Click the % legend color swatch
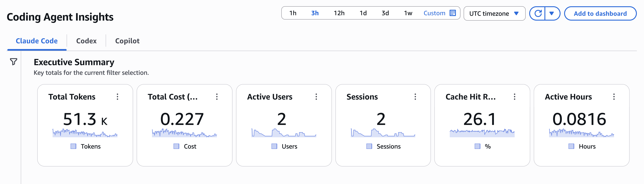644x184 pixels. click(x=477, y=146)
